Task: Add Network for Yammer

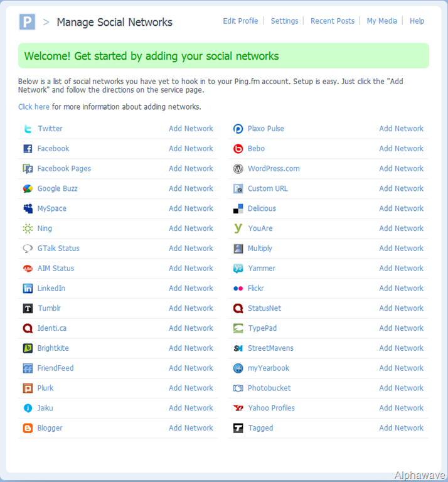Action: point(402,269)
